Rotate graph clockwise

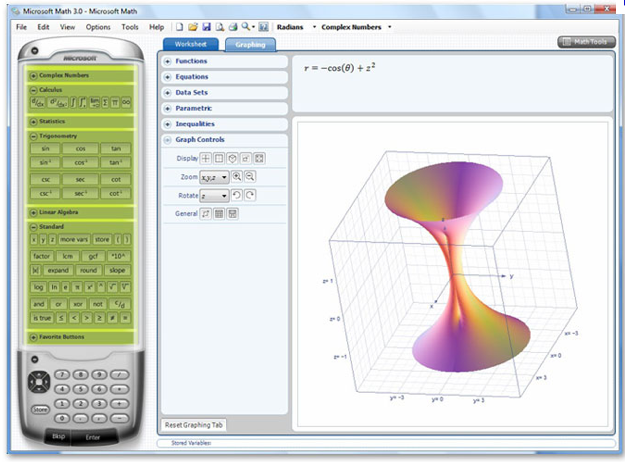pyautogui.click(x=250, y=195)
